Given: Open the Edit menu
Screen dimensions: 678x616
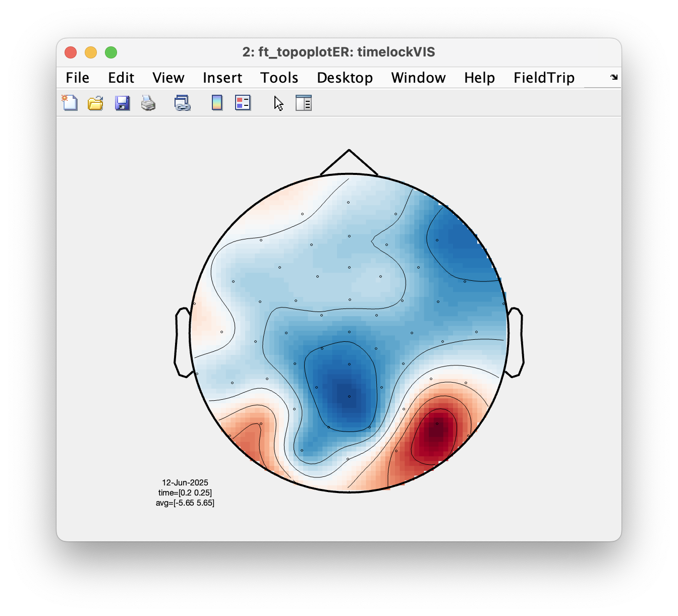Looking at the screenshot, I should [x=121, y=78].
